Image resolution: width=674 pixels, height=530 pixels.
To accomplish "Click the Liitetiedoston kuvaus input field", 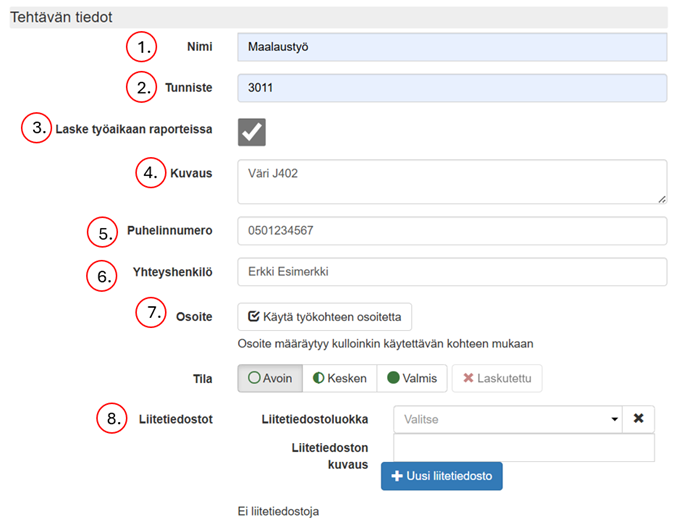I will [x=524, y=448].
